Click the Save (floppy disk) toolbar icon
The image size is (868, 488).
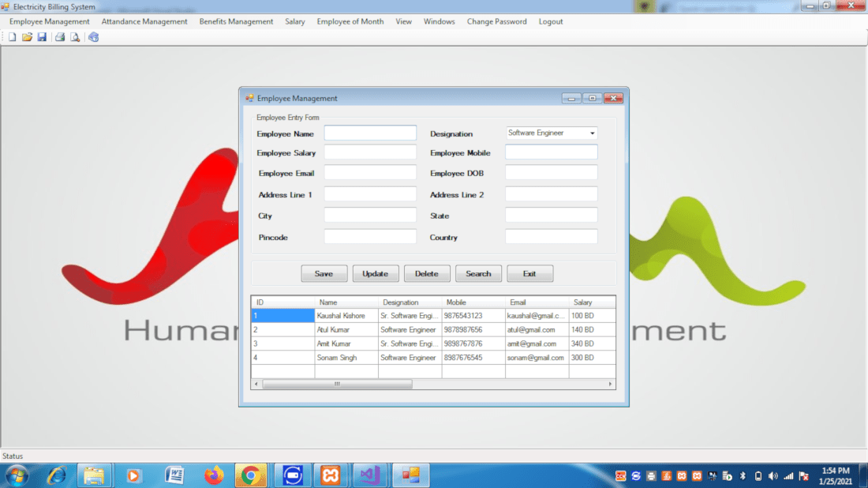coord(42,37)
